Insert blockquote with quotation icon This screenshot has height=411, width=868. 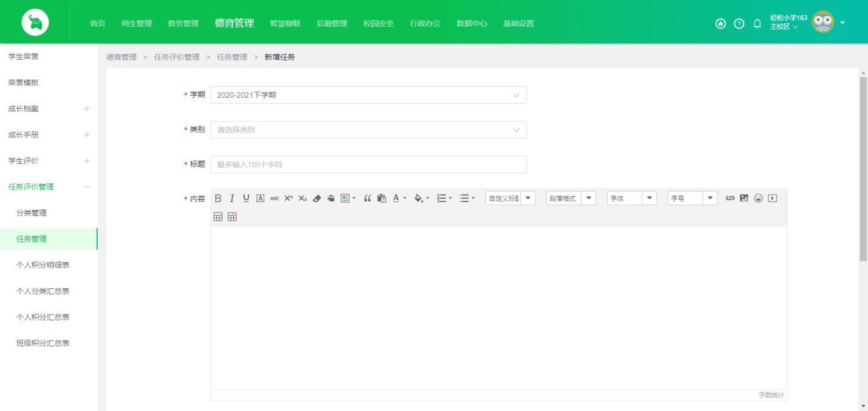[x=367, y=198]
